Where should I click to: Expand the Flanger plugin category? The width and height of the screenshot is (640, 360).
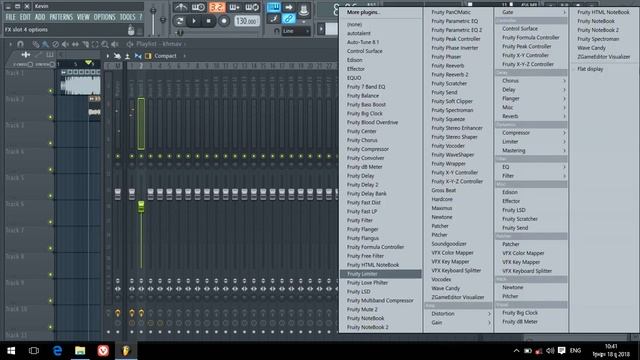(531, 99)
